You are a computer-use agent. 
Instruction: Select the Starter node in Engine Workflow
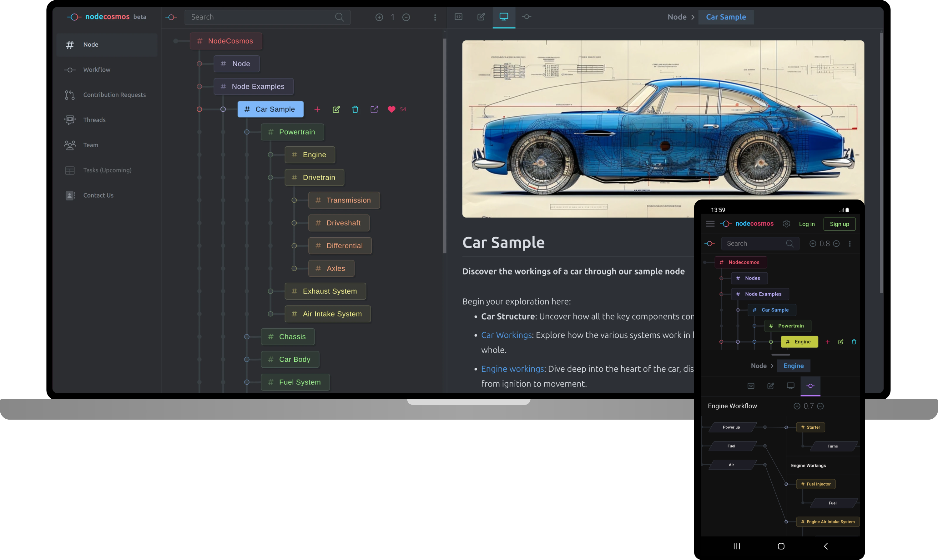click(810, 427)
